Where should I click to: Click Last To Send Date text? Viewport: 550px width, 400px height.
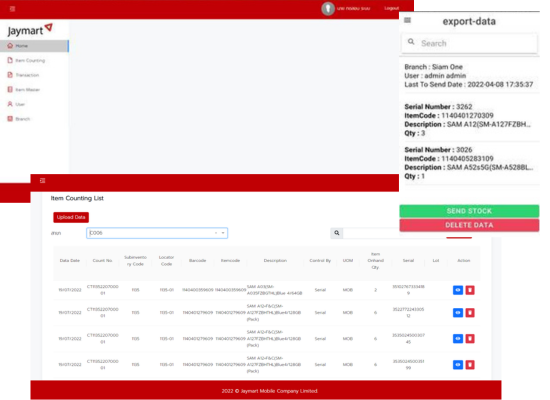[469, 85]
